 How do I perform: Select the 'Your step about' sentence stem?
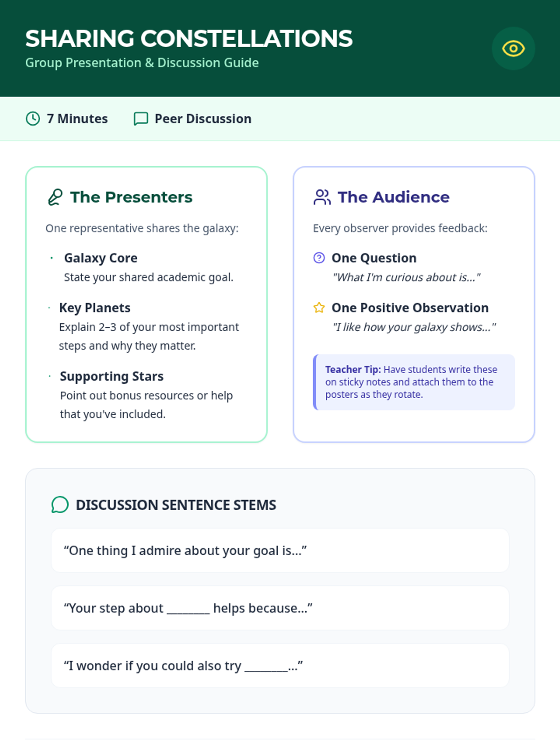(280, 608)
